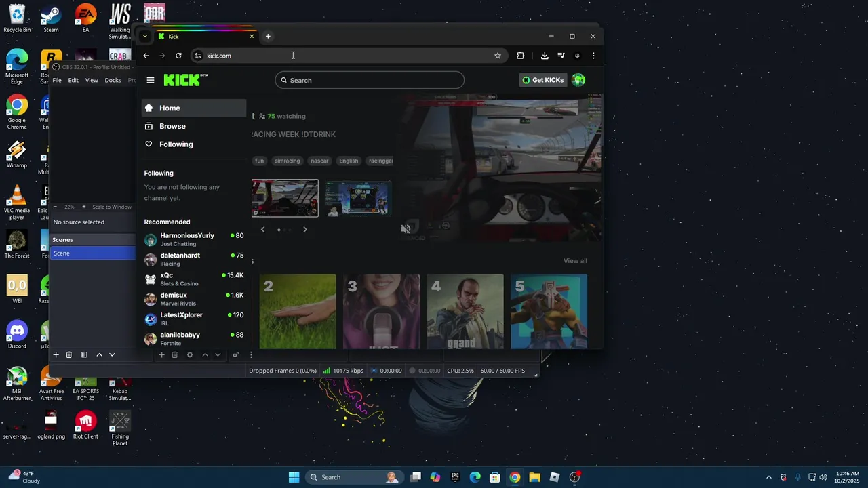This screenshot has width=868, height=488.
Task: Show previous featured stream in carousel
Action: (x=263, y=230)
